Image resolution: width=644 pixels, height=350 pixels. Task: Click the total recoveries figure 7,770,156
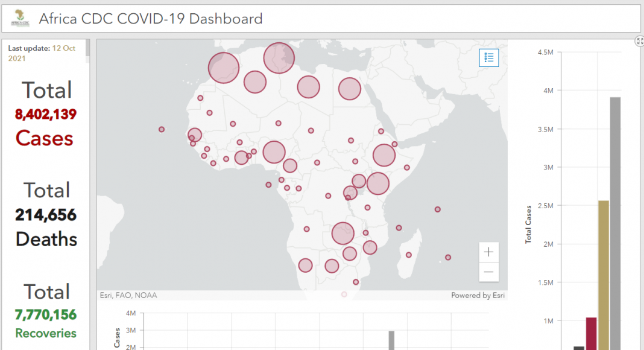coord(46,314)
